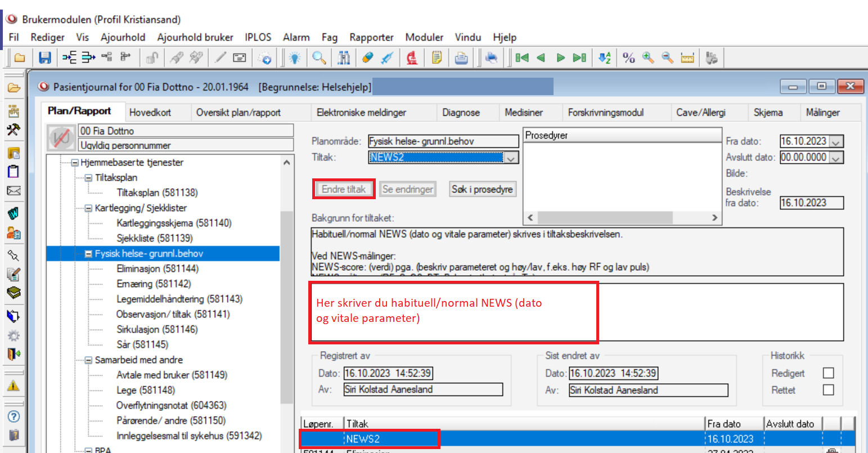Click the envelope card toolbar icon

(x=240, y=57)
